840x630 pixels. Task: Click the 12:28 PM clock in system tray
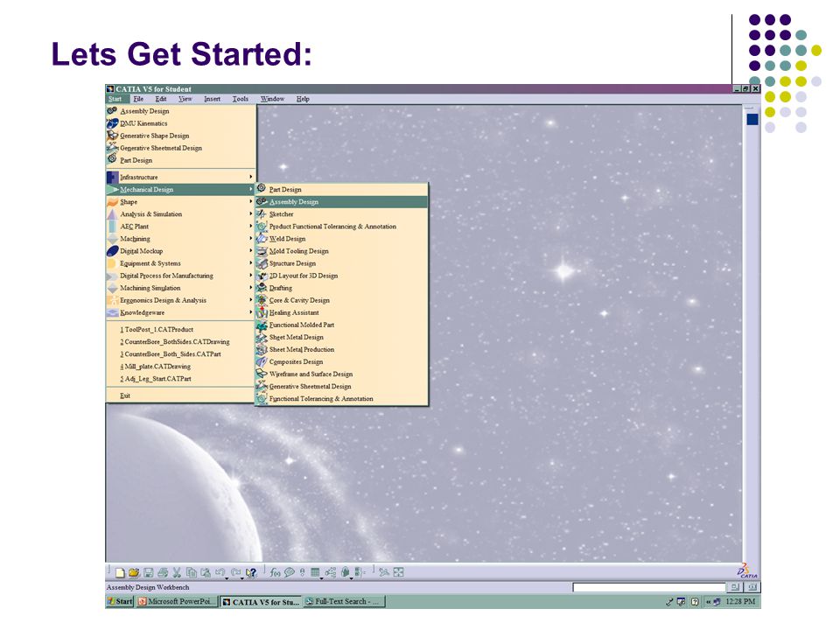point(740,602)
